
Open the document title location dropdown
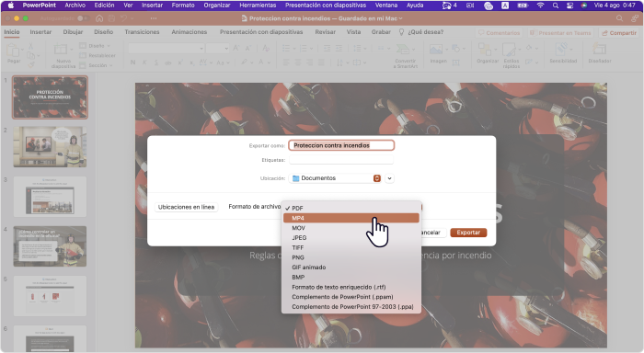click(x=400, y=18)
